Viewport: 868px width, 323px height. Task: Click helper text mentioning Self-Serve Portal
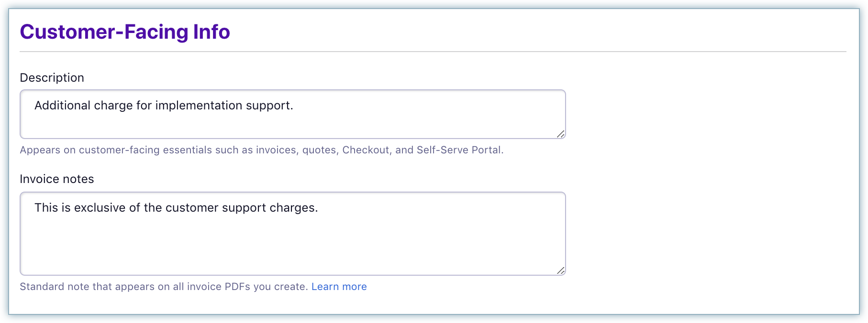(261, 150)
